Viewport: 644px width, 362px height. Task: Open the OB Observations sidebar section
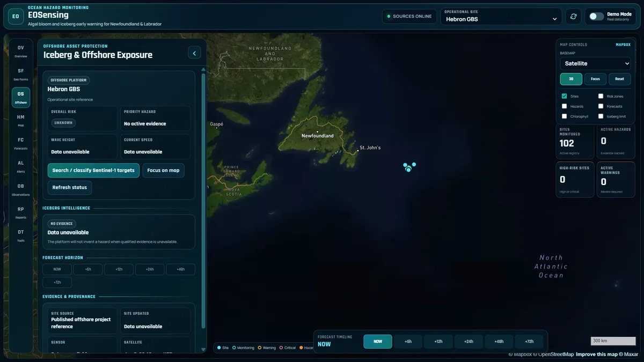click(21, 190)
